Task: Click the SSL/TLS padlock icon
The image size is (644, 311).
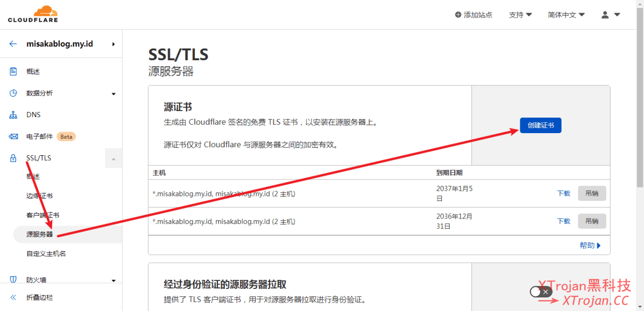Action: tap(14, 158)
